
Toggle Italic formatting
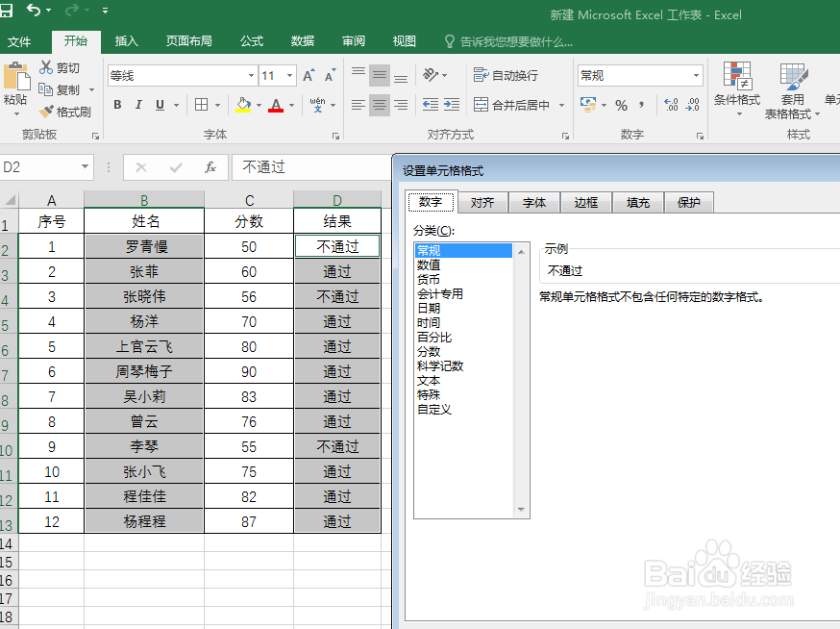(x=138, y=105)
